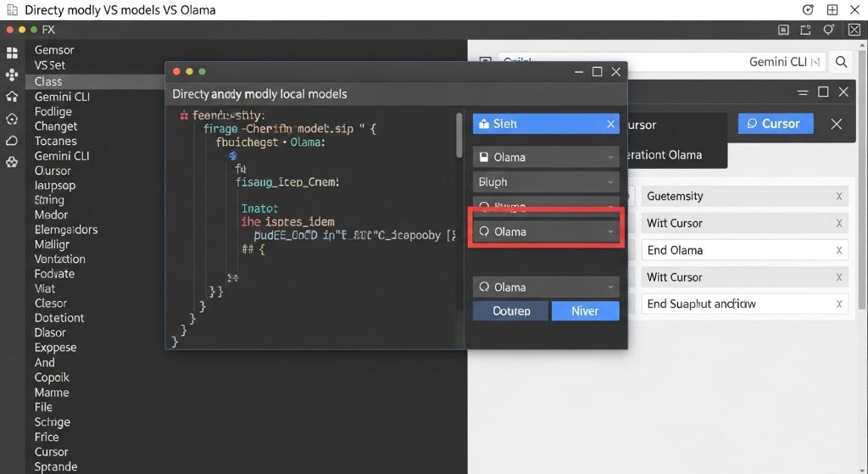Click the blue Cursor button
The width and height of the screenshot is (868, 474).
pos(775,124)
